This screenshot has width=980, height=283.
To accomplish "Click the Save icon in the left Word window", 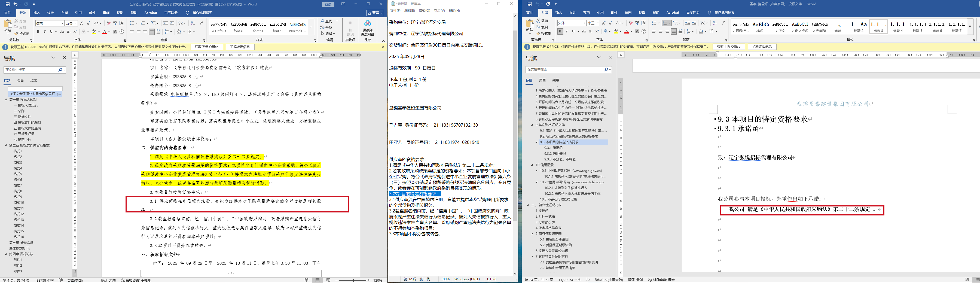I will [x=8, y=4].
